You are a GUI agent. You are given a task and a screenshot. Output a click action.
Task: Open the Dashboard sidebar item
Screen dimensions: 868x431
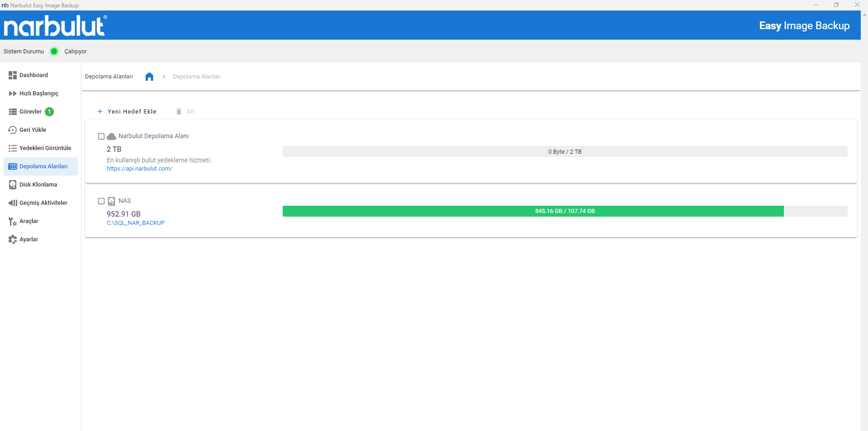(x=33, y=75)
